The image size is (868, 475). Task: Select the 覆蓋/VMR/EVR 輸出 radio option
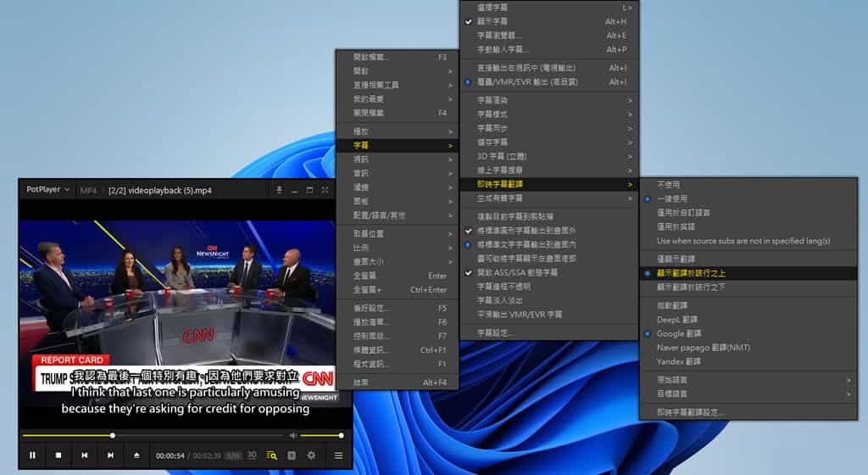pos(549,82)
